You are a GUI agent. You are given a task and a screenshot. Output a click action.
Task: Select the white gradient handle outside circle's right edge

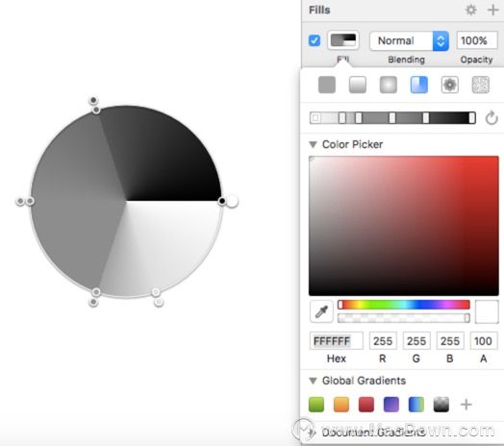coord(232,201)
